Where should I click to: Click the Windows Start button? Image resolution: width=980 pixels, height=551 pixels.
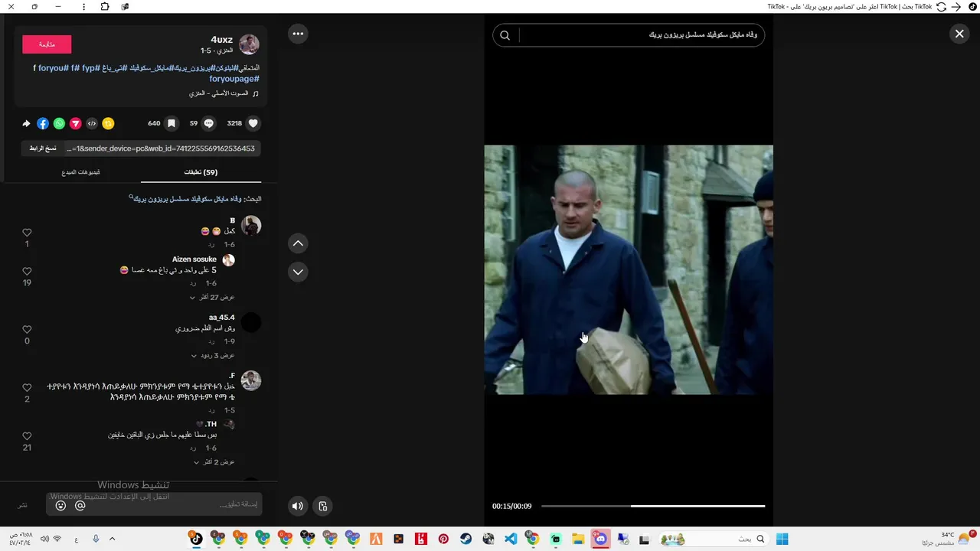(782, 540)
